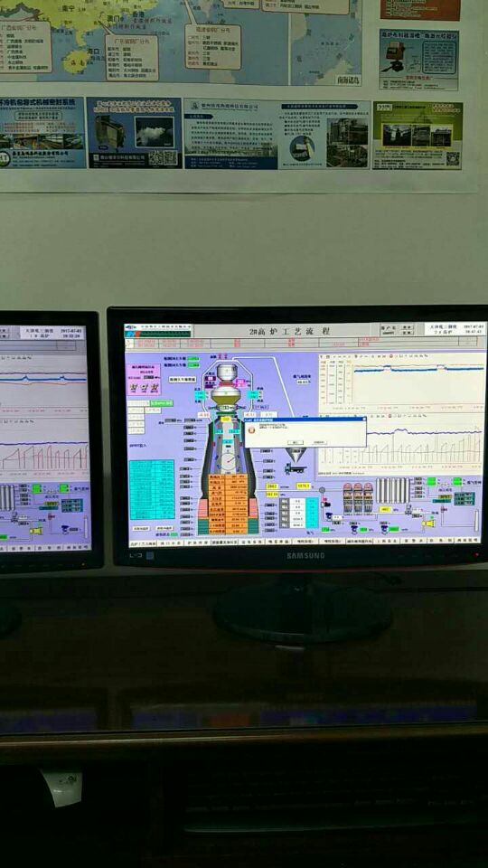Select the first hot blast stove icon
This screenshot has height=868, width=488.
pos(348,497)
